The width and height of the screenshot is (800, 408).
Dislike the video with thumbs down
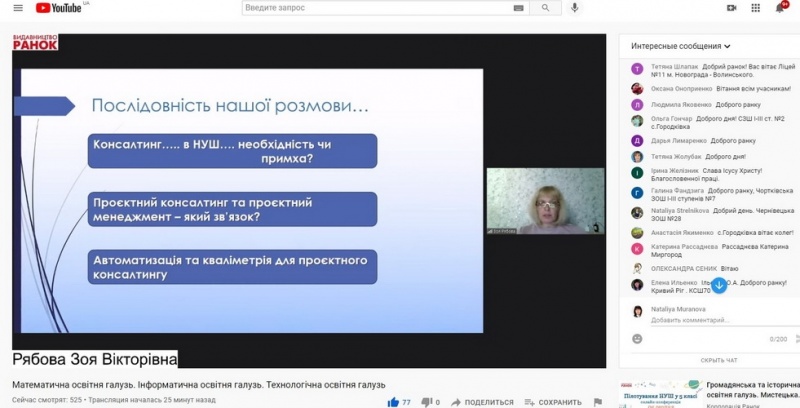pos(427,402)
